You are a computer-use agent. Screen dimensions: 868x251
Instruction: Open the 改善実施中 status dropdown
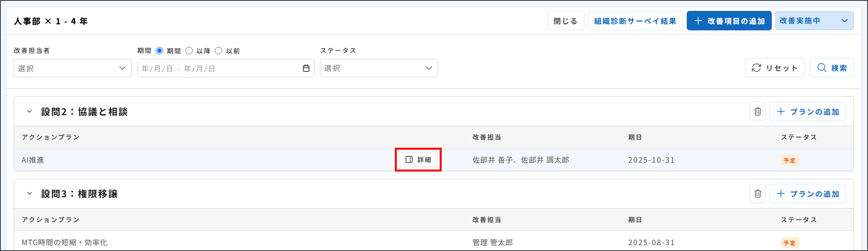tap(814, 21)
